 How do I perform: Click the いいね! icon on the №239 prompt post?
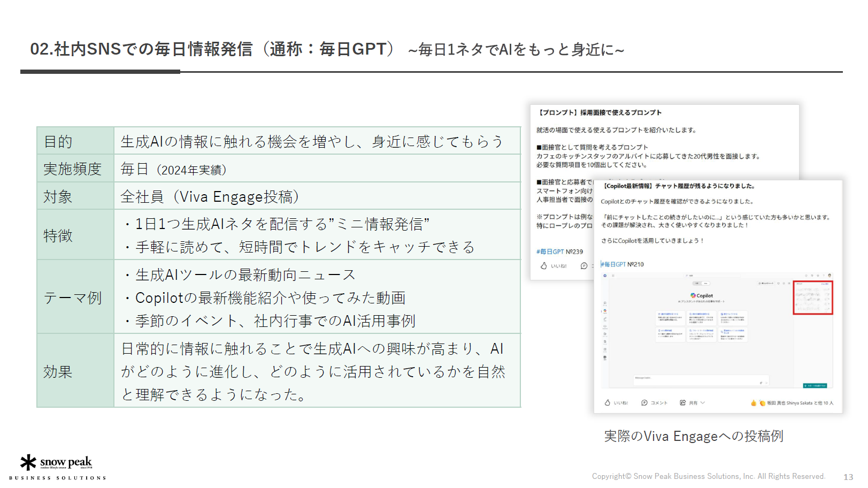[544, 266]
